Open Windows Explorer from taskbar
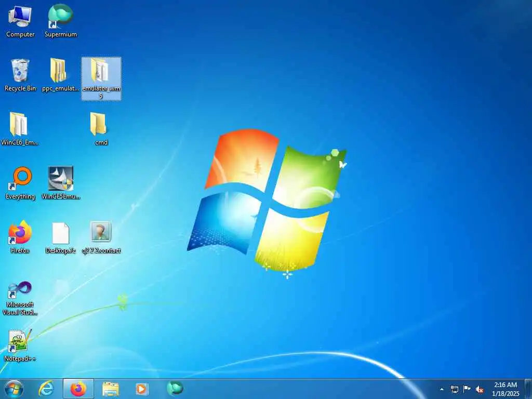 point(111,389)
